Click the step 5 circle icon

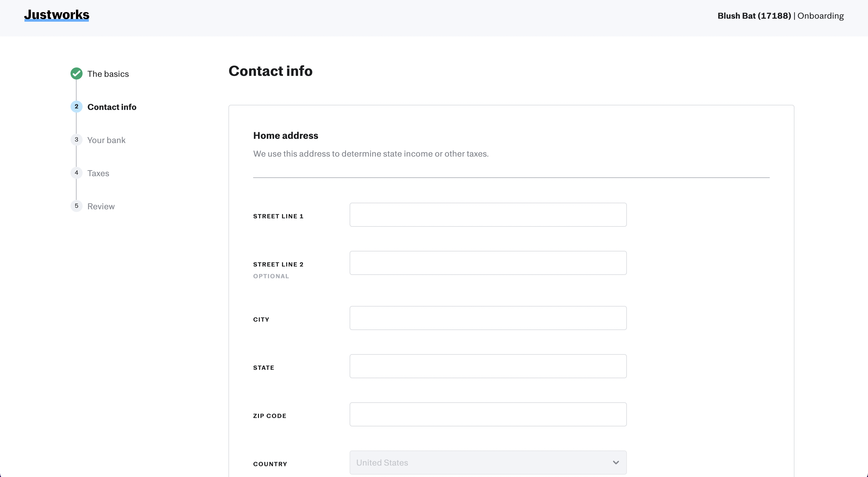point(77,206)
